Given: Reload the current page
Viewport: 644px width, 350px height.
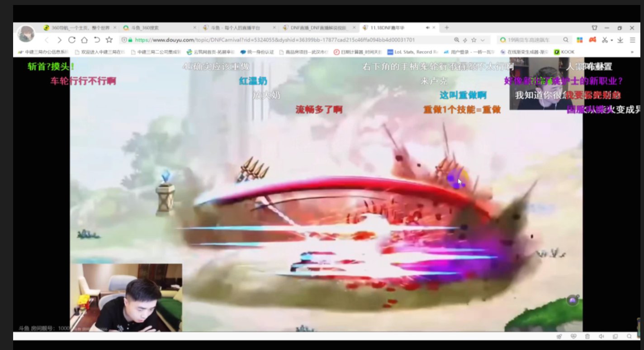Looking at the screenshot, I should pos(72,40).
